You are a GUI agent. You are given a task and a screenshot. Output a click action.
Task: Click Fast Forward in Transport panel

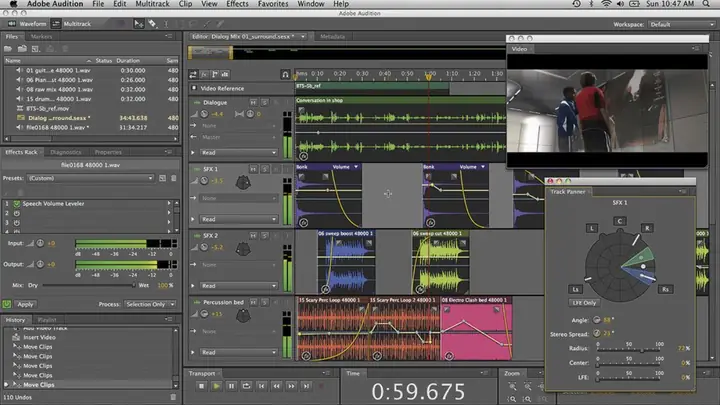(291, 386)
